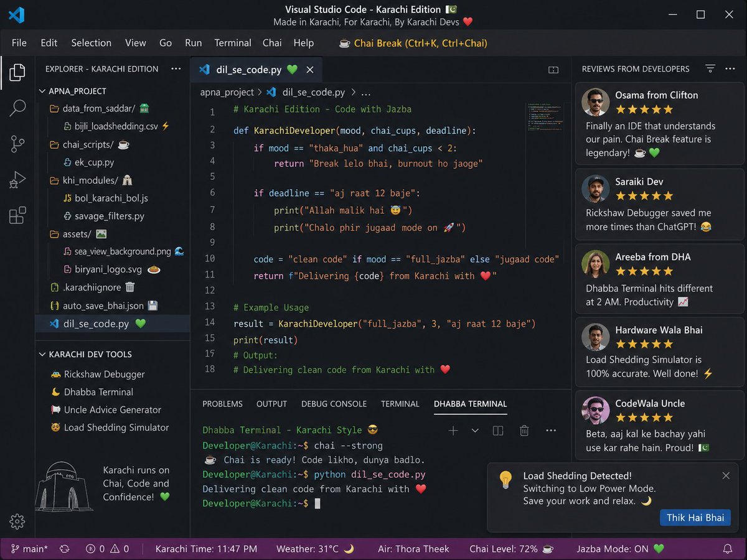Image resolution: width=747 pixels, height=560 pixels.
Task: Open terminal launch profile dropdown arrow
Action: click(x=475, y=431)
